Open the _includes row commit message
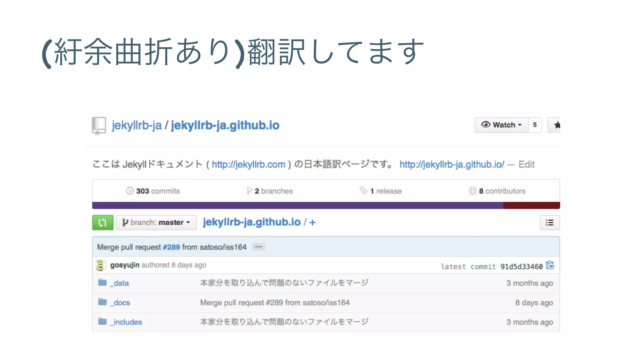Screen dimensions: 644x362 (x=284, y=322)
